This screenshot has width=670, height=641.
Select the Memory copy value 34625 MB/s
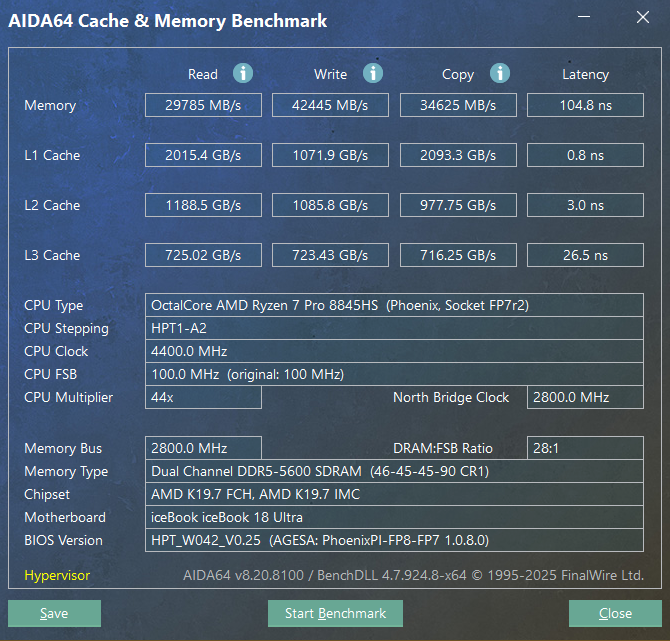(x=458, y=105)
